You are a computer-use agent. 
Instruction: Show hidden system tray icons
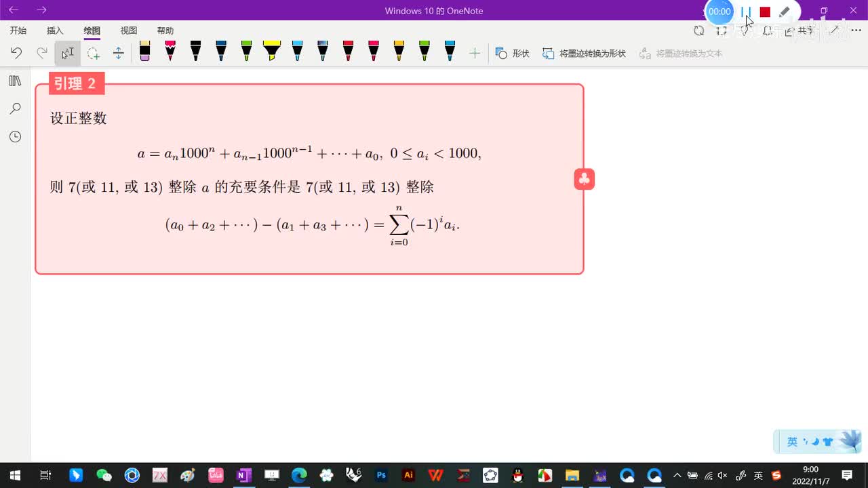pyautogui.click(x=677, y=475)
